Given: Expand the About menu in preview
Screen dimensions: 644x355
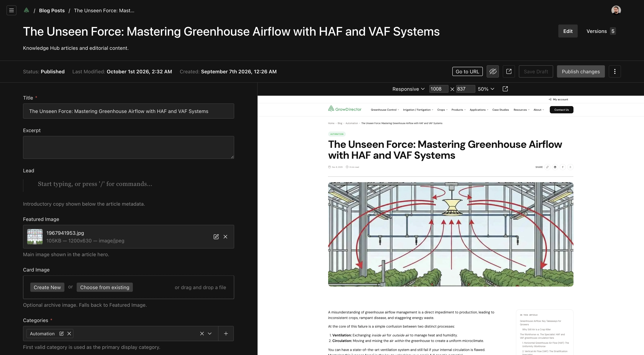Looking at the screenshot, I should tap(539, 110).
